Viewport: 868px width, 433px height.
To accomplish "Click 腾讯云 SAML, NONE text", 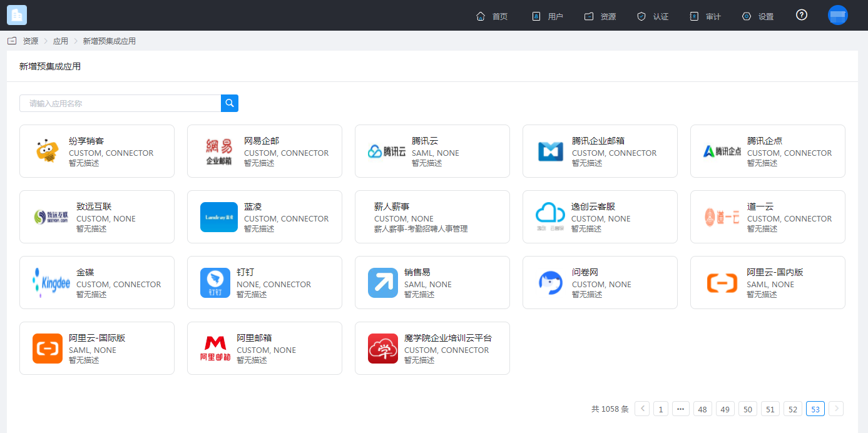I will pos(436,153).
